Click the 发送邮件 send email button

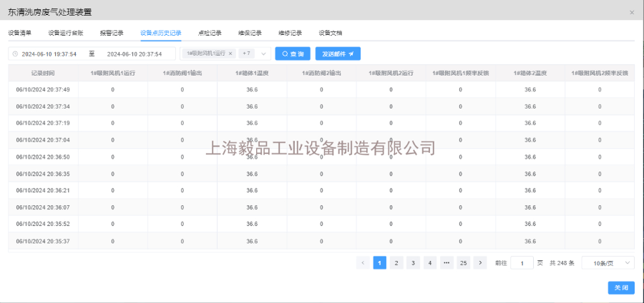pos(338,54)
